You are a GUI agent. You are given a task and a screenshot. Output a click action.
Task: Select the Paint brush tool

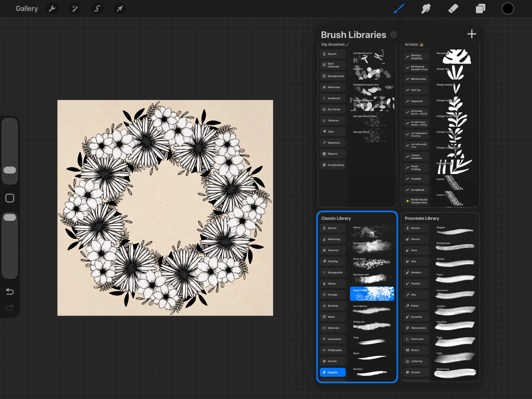point(399,9)
